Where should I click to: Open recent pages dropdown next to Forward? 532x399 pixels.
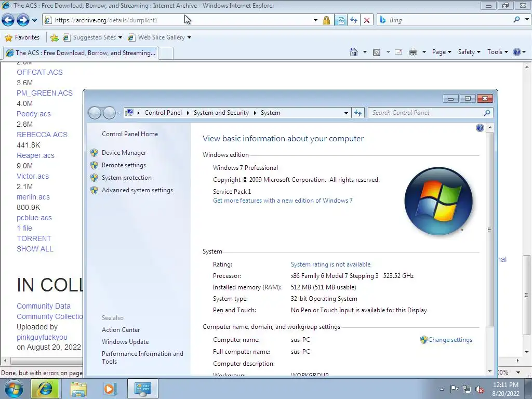point(34,20)
